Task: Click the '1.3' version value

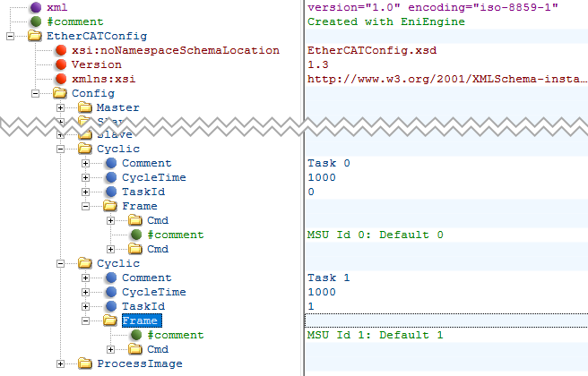Action: pyautogui.click(x=318, y=64)
